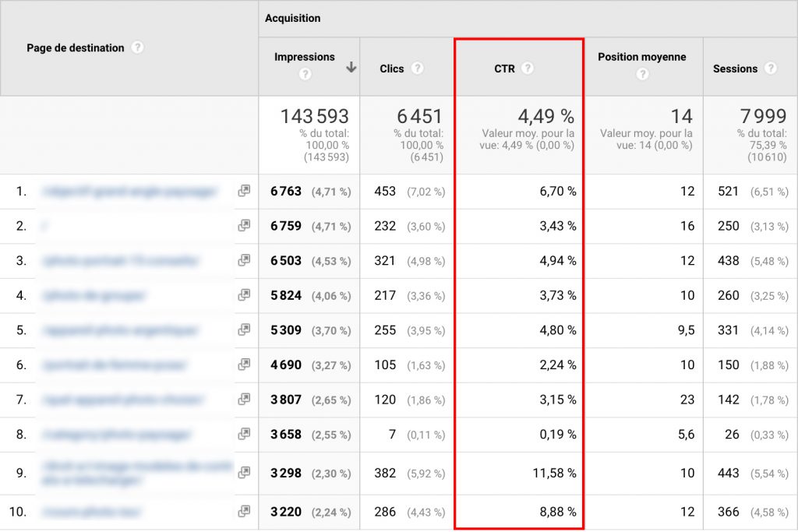Screen dimensions: 798x532
Task: Open row 2 page via external link icon
Action: 244,226
